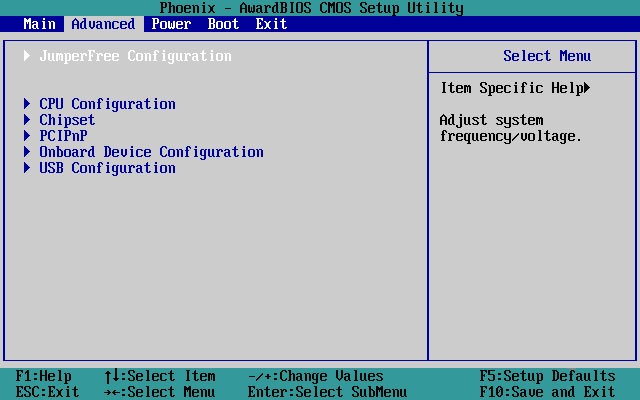This screenshot has width=640, height=400.
Task: Open CPU Configuration submenu
Action: coord(107,104)
